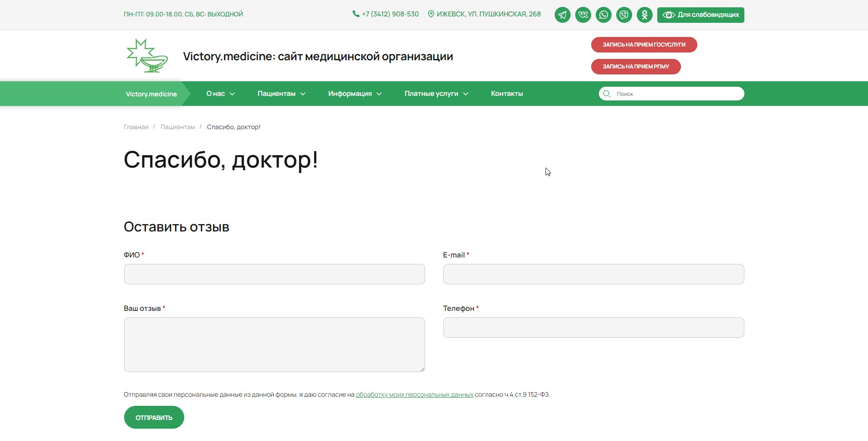Expand the О нас dropdown menu

[x=220, y=94]
